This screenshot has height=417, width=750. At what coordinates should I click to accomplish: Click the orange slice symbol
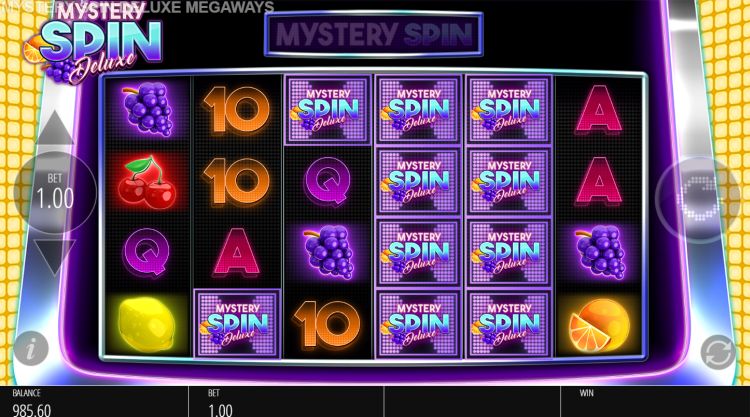599,326
